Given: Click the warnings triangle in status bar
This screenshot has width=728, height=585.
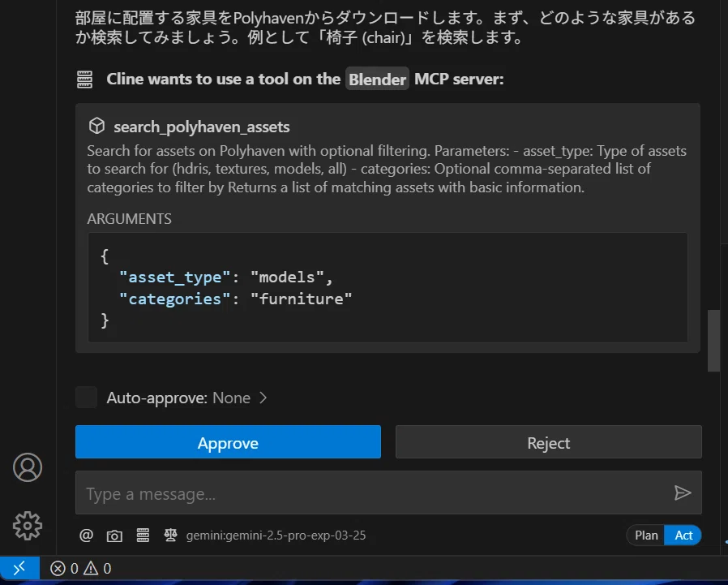Looking at the screenshot, I should coord(91,568).
